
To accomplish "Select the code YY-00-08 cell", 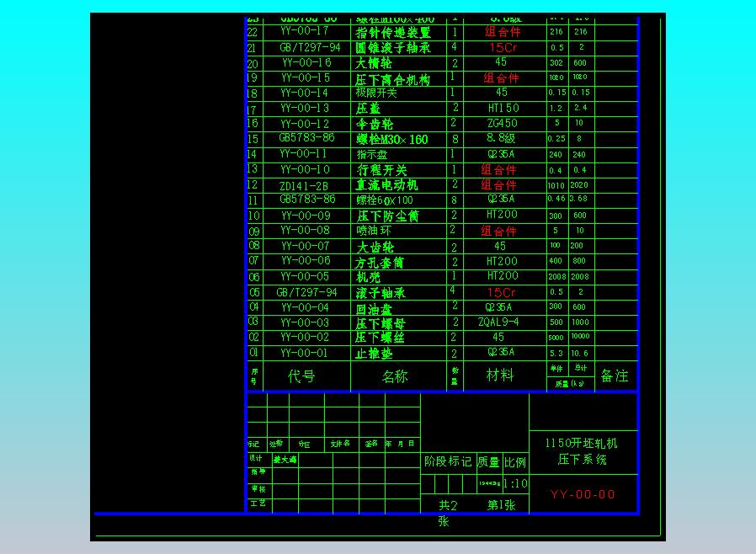I will click(x=306, y=231).
